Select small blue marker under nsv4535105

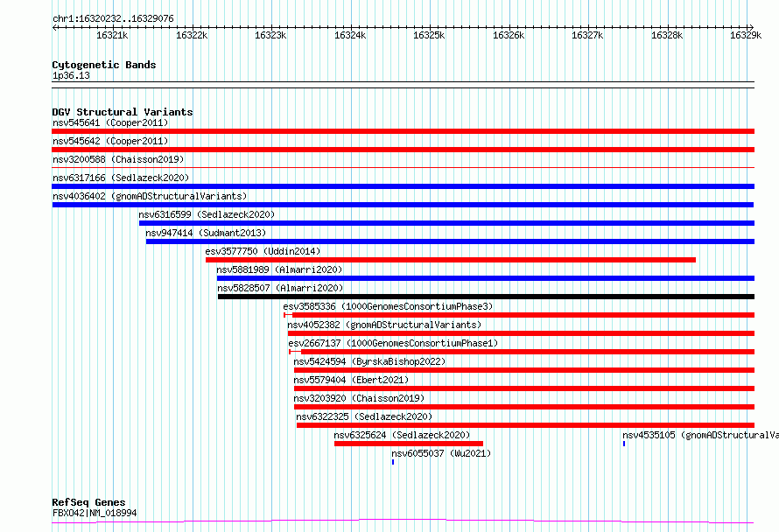pos(624,444)
